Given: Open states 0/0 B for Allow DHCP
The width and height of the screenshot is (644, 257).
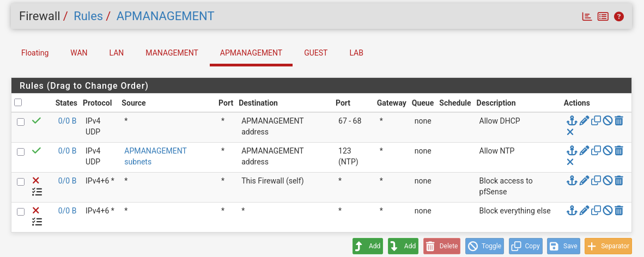Looking at the screenshot, I should 68,121.
